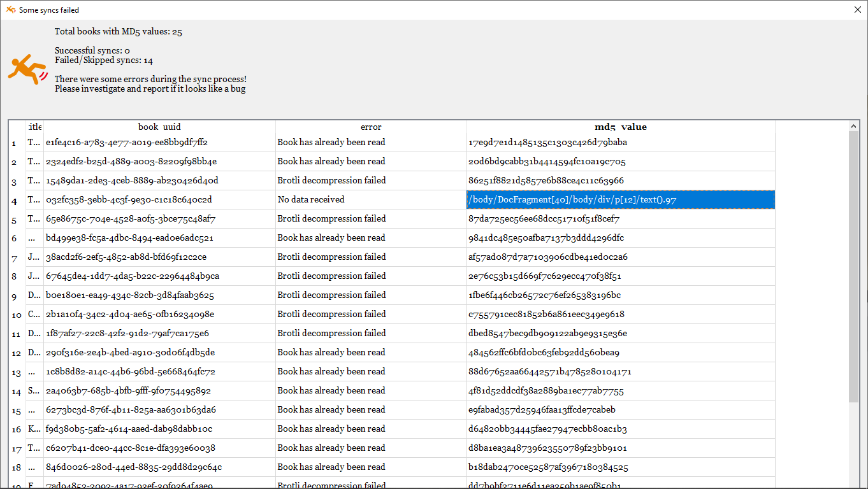Image resolution: width=868 pixels, height=489 pixels.
Task: Select UUID cell starting with 290f316e
Action: pos(159,353)
